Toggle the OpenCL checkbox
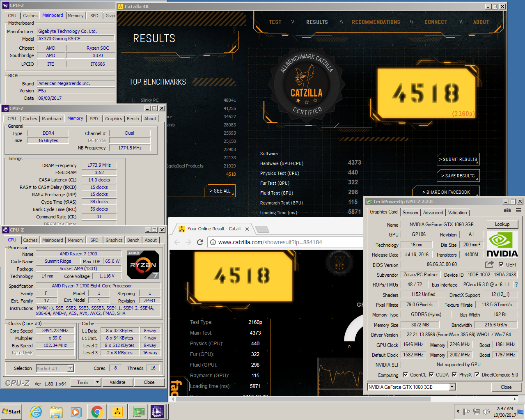Viewport: 525px width, 420px height. click(406, 374)
